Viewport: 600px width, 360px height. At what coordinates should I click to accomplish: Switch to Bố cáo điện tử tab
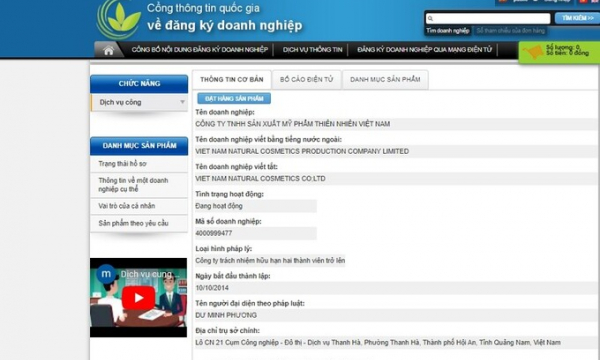tap(307, 80)
